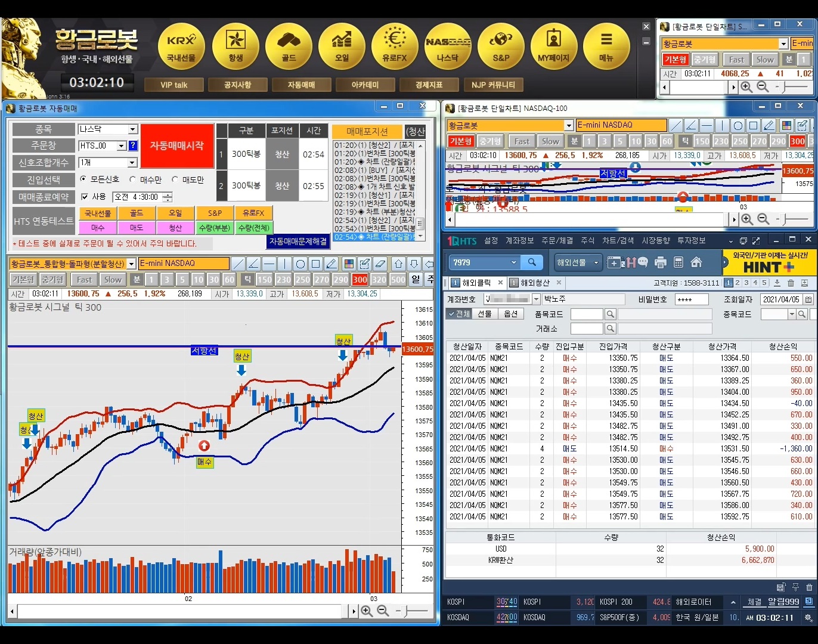Click zoom-in magnifier below 돌파형 chart
Viewport: 818px width, 644px height.
(367, 611)
